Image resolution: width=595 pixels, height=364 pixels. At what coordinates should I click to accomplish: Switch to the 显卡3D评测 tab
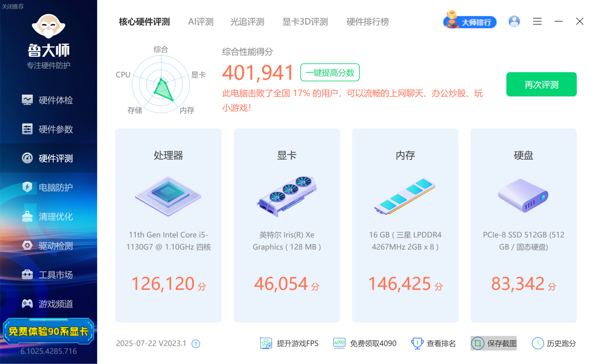(x=305, y=22)
